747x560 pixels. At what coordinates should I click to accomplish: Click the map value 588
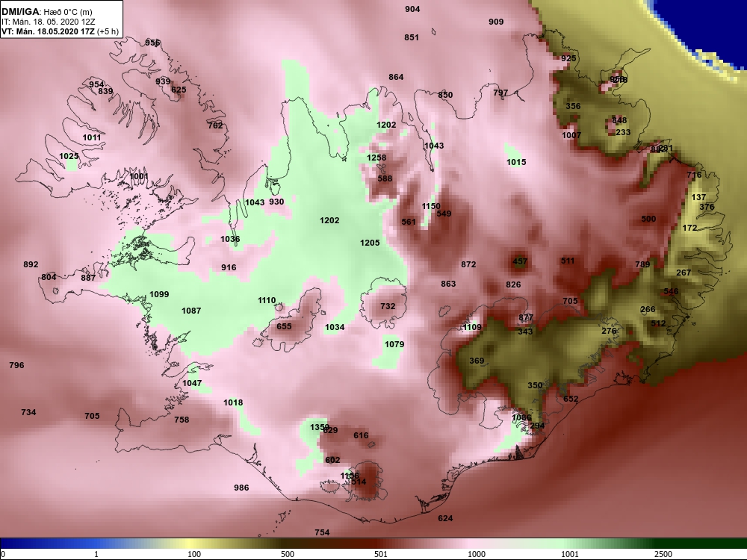385,178
